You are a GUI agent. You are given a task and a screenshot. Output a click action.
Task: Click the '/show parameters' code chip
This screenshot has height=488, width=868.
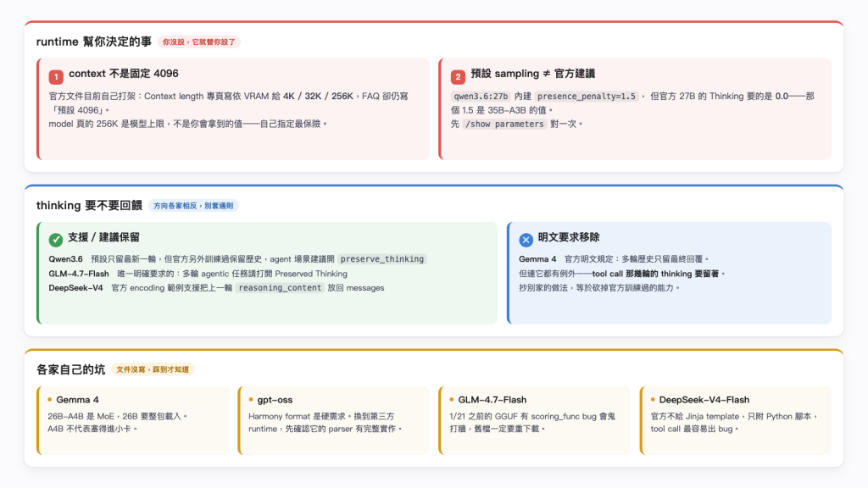(504, 124)
